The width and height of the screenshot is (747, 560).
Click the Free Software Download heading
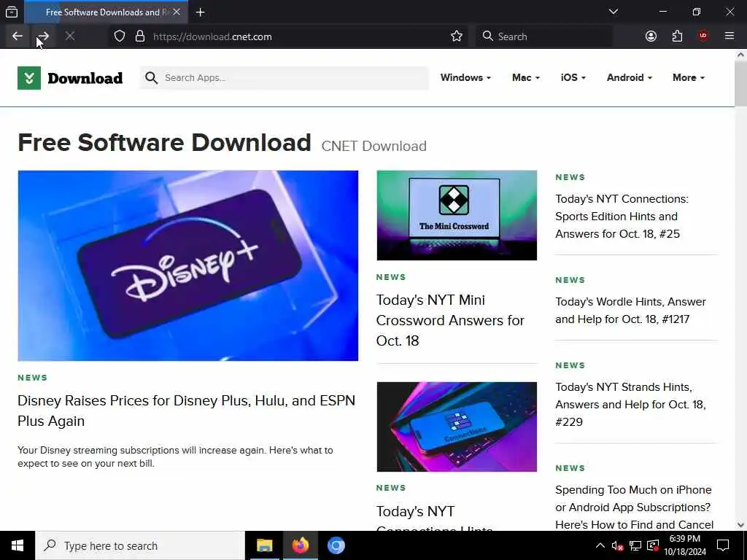tap(164, 142)
